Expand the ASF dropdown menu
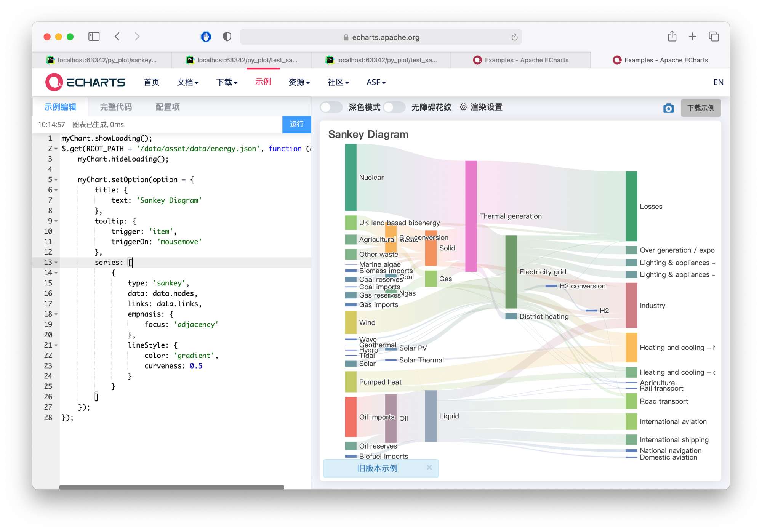The width and height of the screenshot is (762, 532). point(375,82)
